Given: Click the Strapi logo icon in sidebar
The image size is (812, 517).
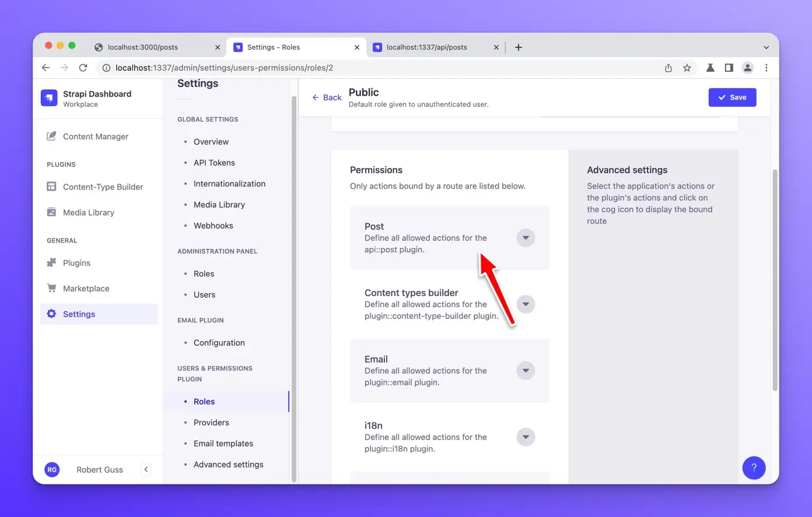Looking at the screenshot, I should point(49,98).
